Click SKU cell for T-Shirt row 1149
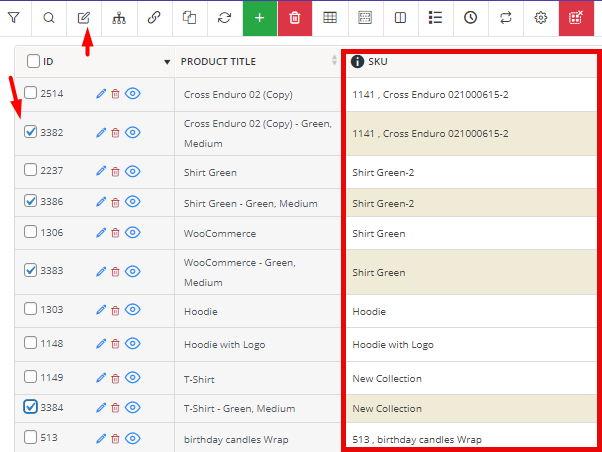Image resolution: width=602 pixels, height=452 pixels. (x=471, y=378)
